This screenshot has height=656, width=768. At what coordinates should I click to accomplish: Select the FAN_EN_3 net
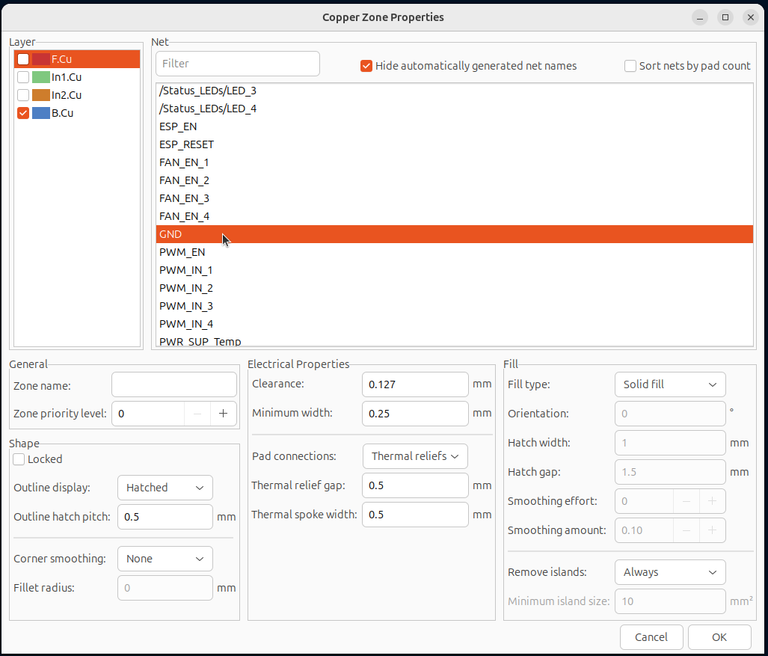[455, 198]
